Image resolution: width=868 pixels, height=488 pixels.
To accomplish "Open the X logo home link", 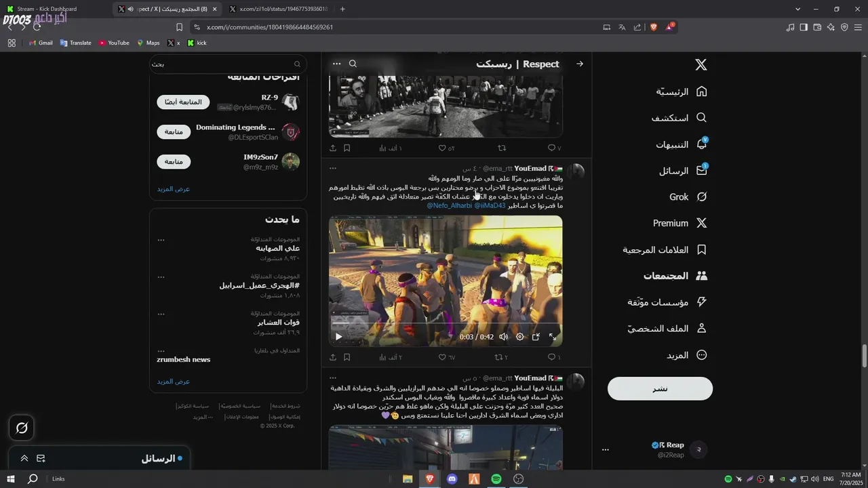I will [701, 65].
